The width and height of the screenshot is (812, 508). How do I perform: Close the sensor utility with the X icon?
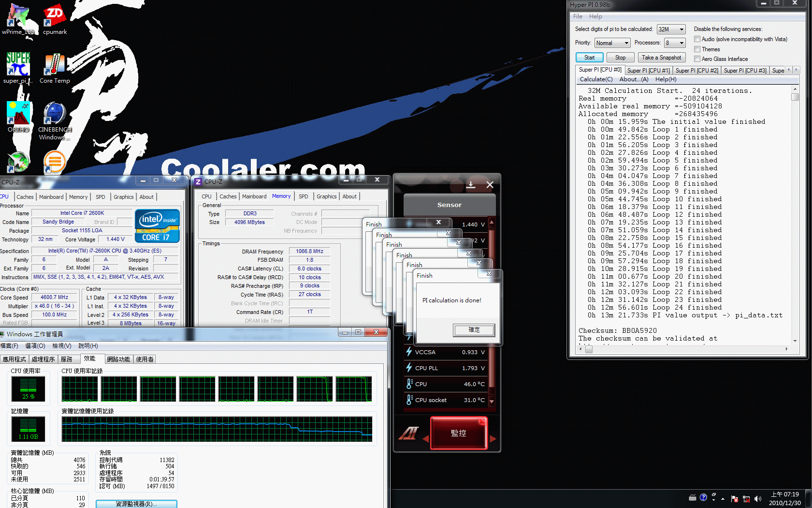tap(490, 185)
